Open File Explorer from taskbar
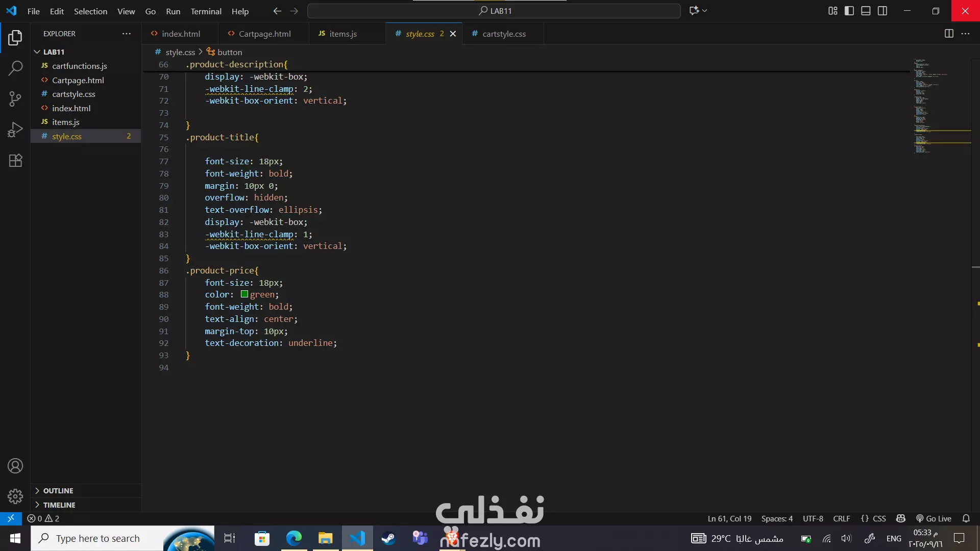Viewport: 980px width, 551px height. 325,538
